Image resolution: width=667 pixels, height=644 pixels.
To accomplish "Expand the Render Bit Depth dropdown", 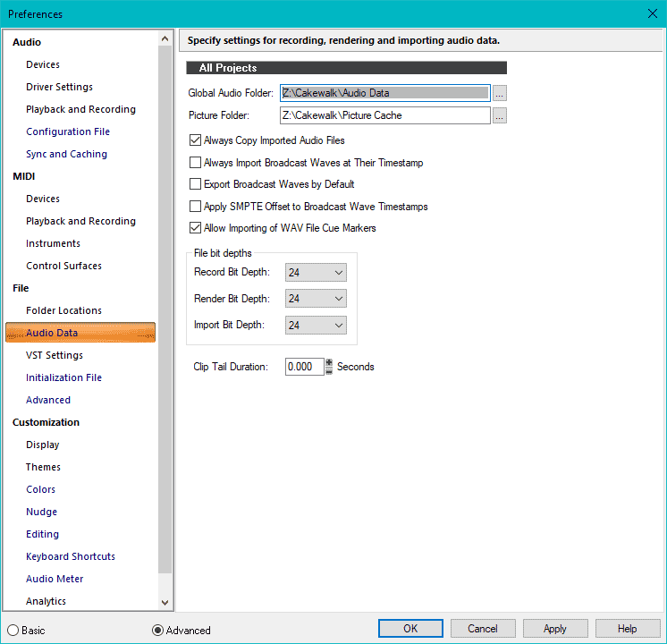I will point(316,299).
